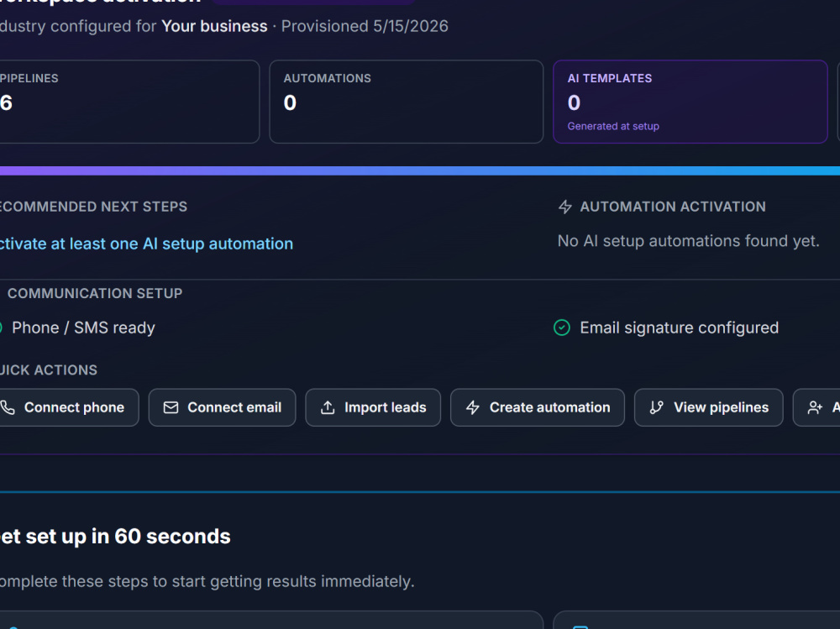Click 'No AI setup automations found yet.' text

click(689, 241)
